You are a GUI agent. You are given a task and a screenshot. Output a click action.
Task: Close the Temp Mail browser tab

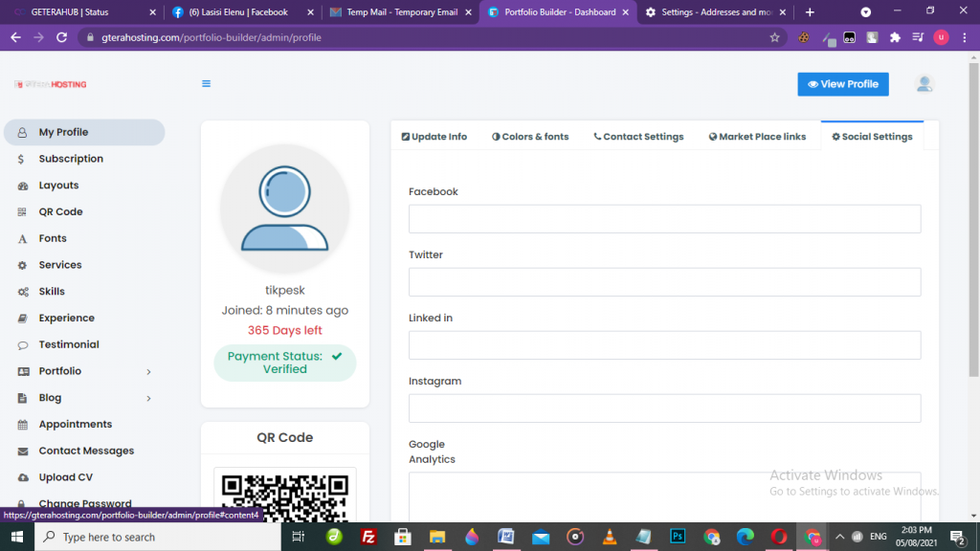tap(468, 12)
